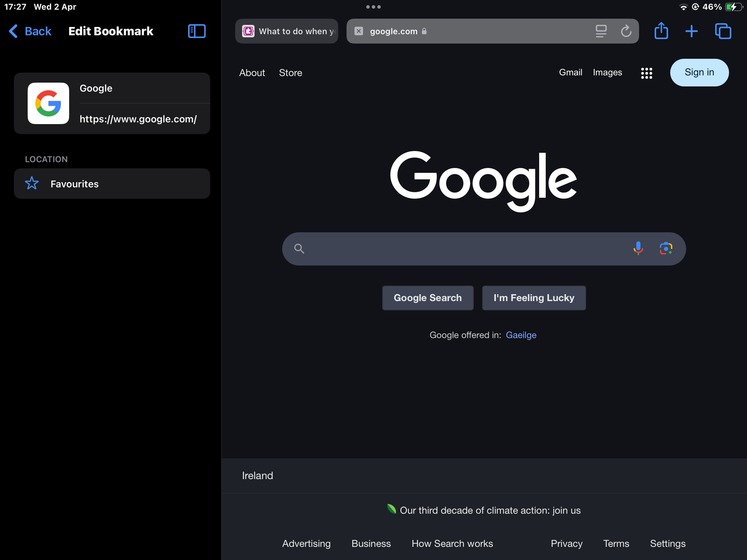Reload the google.com page
Viewport: 747px width, 560px height.
click(626, 31)
